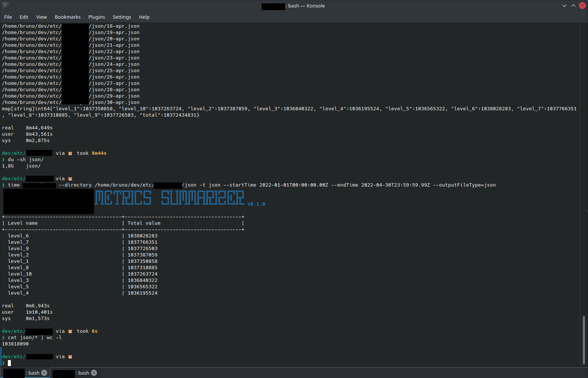
Task: Close the first bash tab
Action: tap(44, 373)
